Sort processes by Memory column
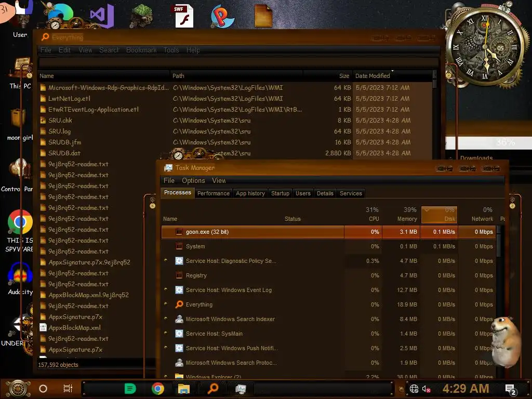The width and height of the screenshot is (532, 399). coord(402,215)
